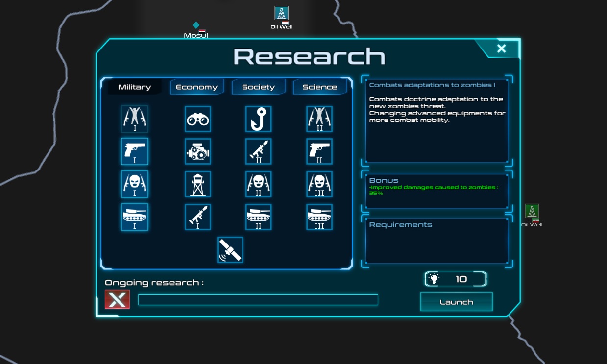Select the masked soldier III research
Screen dimensions: 607x364
pyautogui.click(x=319, y=184)
